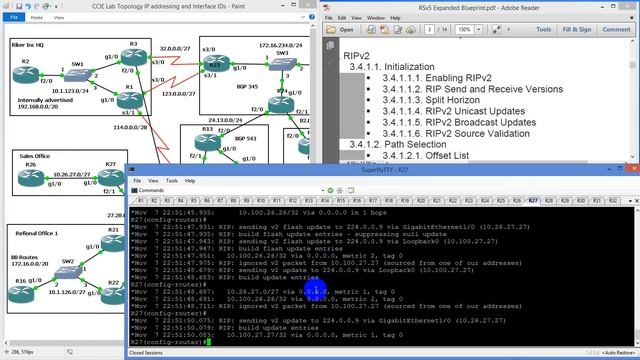Open the View menu in SuperPuTTY
The width and height of the screenshot is (640, 360).
[153, 181]
